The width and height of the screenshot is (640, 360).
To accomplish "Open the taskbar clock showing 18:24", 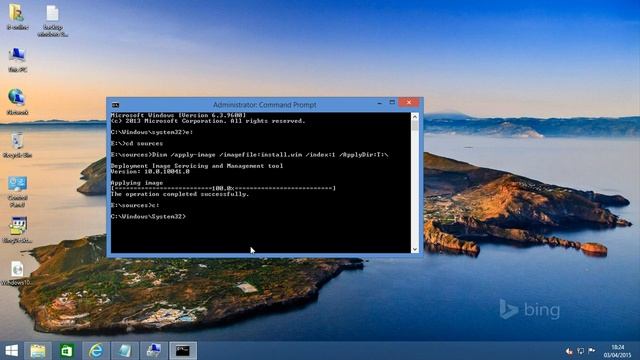I will coord(618,351).
